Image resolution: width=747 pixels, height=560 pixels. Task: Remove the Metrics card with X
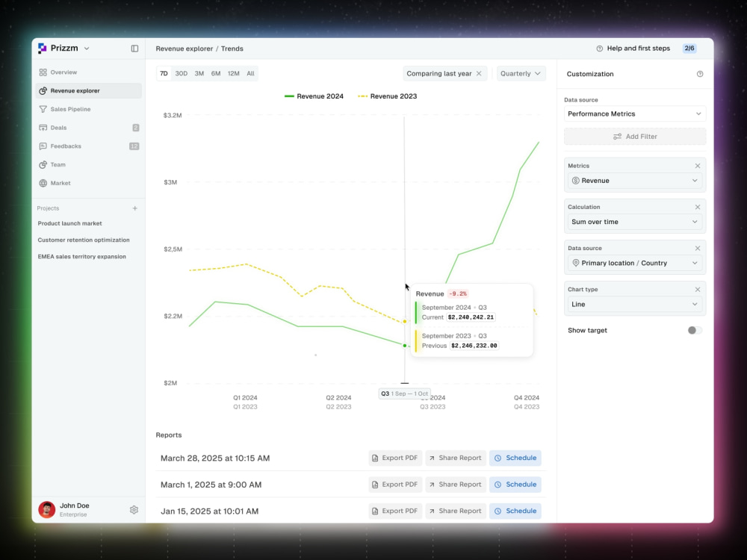[698, 166]
